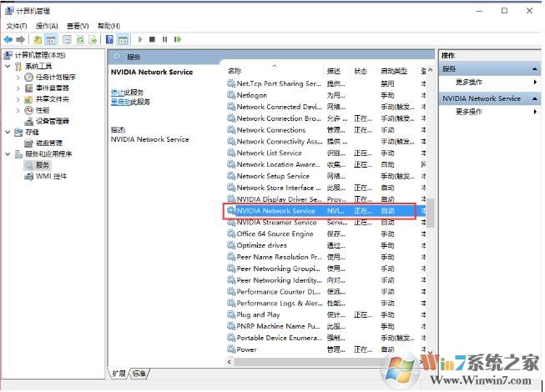The image size is (545, 392).
Task: Click the Forward arrow in toolbar
Action: 21,39
